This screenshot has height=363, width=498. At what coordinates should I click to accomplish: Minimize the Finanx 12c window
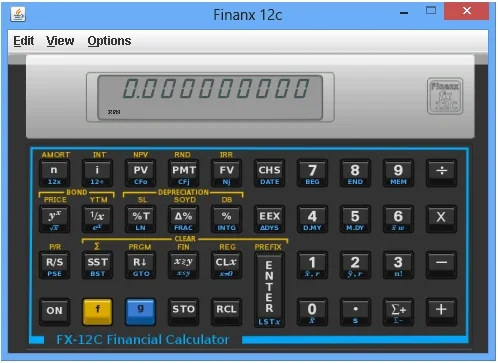point(404,13)
